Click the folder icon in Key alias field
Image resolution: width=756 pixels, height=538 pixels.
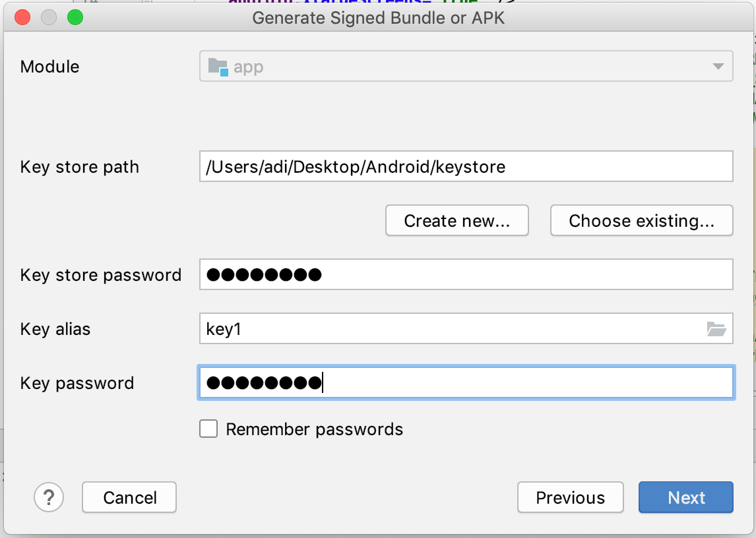pyautogui.click(x=716, y=328)
